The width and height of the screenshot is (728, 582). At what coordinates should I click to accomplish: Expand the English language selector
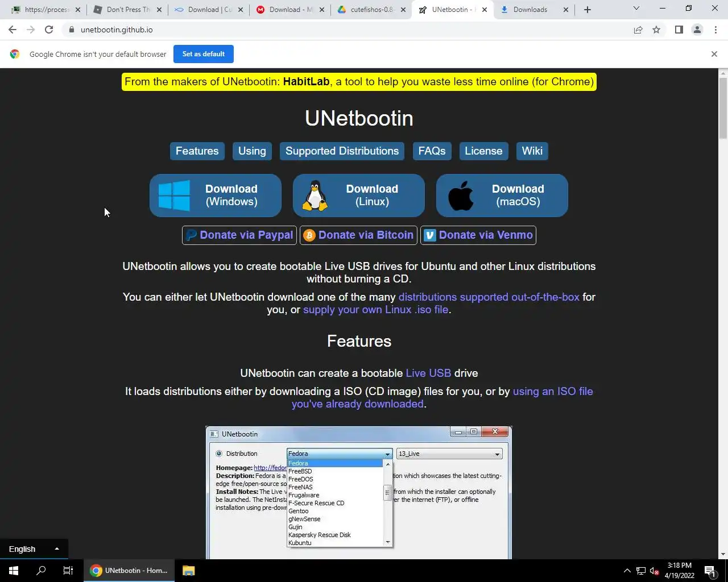tap(34, 549)
